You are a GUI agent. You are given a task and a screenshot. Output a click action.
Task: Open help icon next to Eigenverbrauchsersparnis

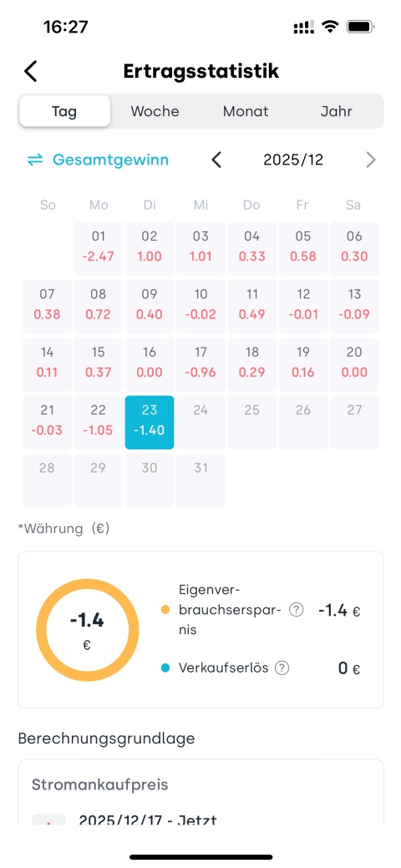297,611
